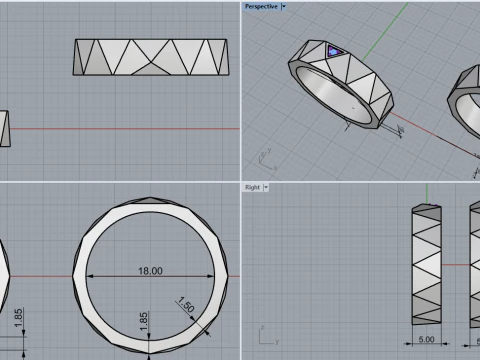Screen dimensions: 480x360
Task: Open the Perspective viewport dropdown arrow
Action: pos(284,6)
